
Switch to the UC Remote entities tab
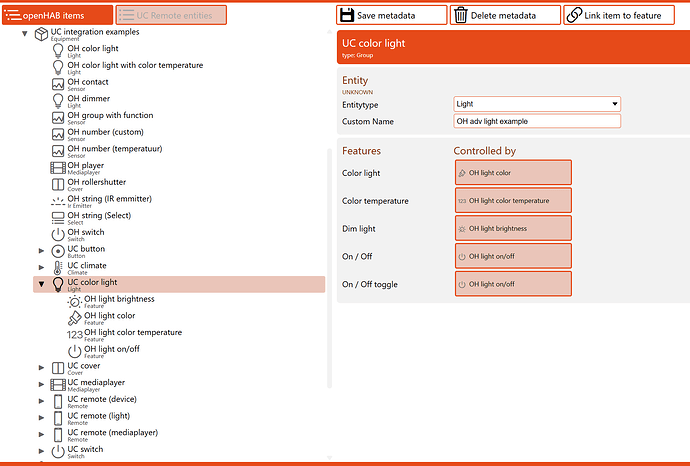point(171,15)
